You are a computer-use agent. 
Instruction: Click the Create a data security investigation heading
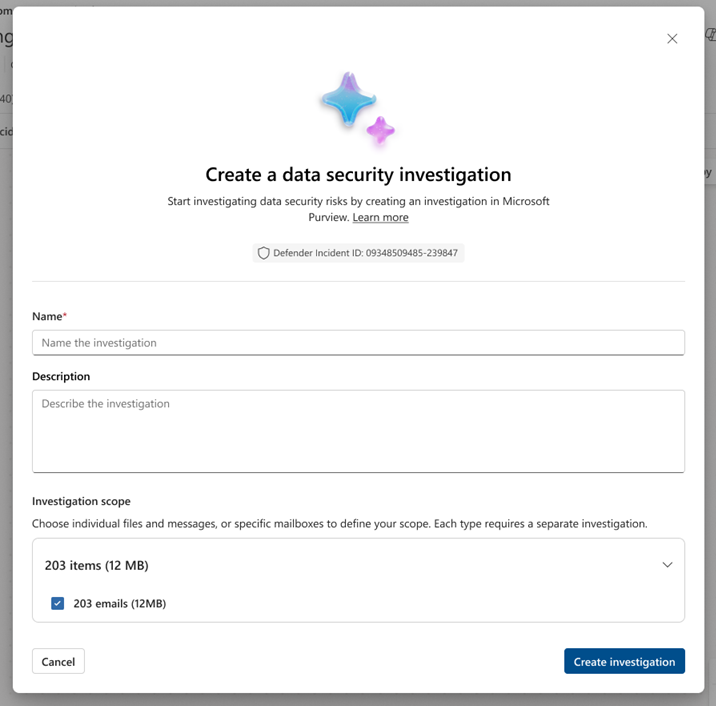click(358, 175)
